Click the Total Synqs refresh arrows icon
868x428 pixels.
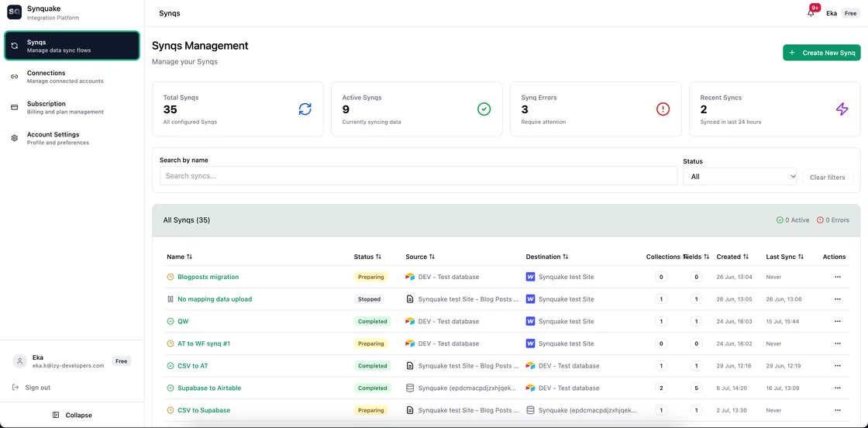click(x=305, y=109)
